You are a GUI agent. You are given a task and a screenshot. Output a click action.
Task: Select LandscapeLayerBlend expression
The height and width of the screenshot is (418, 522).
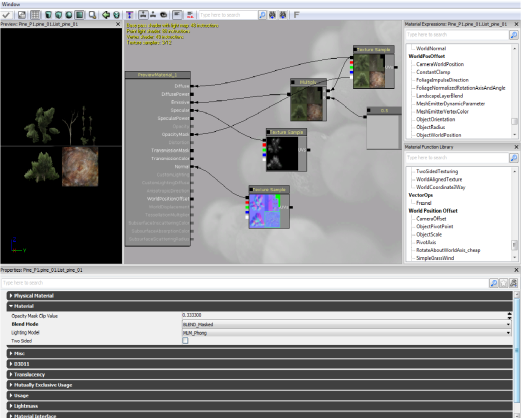(x=439, y=96)
